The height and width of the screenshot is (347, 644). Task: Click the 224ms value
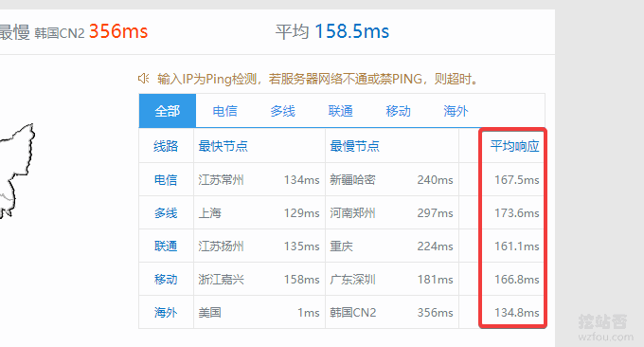[435, 247]
